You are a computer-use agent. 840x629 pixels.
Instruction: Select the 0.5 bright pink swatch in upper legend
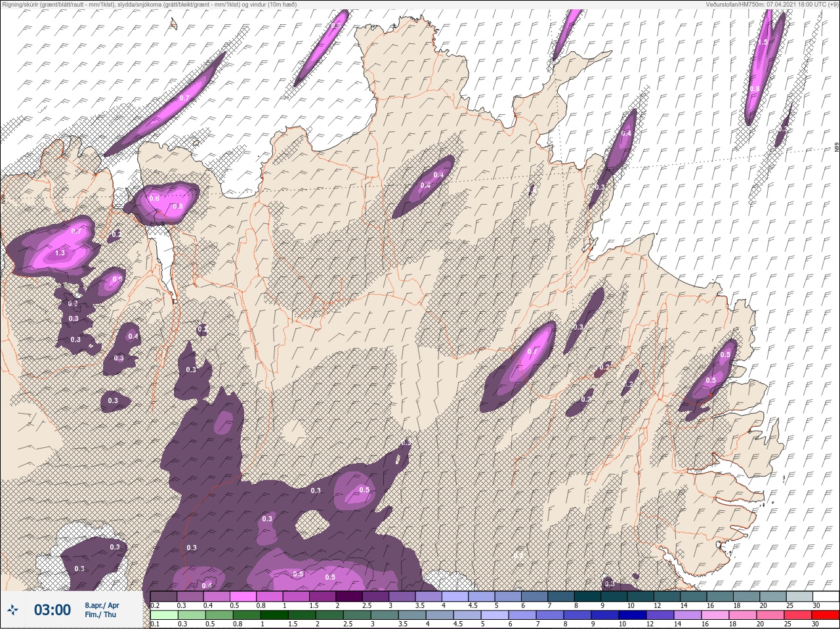tap(244, 596)
